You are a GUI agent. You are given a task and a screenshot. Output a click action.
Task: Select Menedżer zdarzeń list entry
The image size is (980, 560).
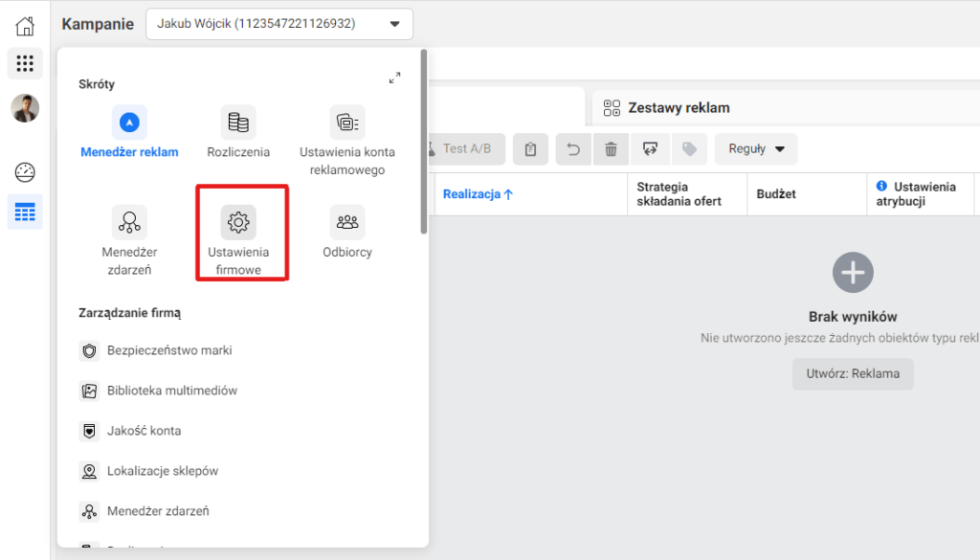[x=145, y=511]
